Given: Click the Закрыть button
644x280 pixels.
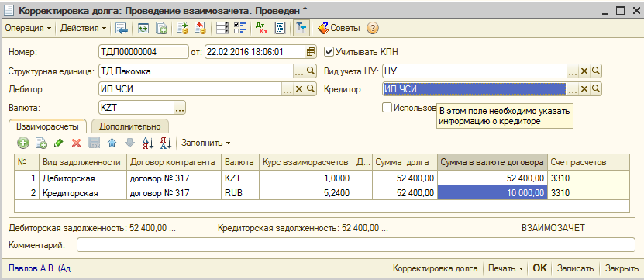Looking at the screenshot, I should click(622, 268).
